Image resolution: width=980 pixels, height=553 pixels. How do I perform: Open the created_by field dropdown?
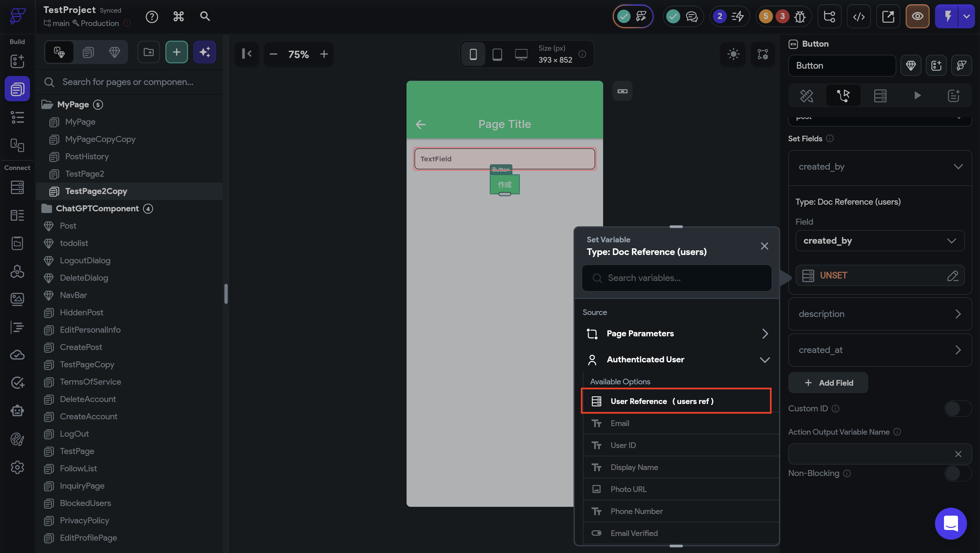pos(880,241)
